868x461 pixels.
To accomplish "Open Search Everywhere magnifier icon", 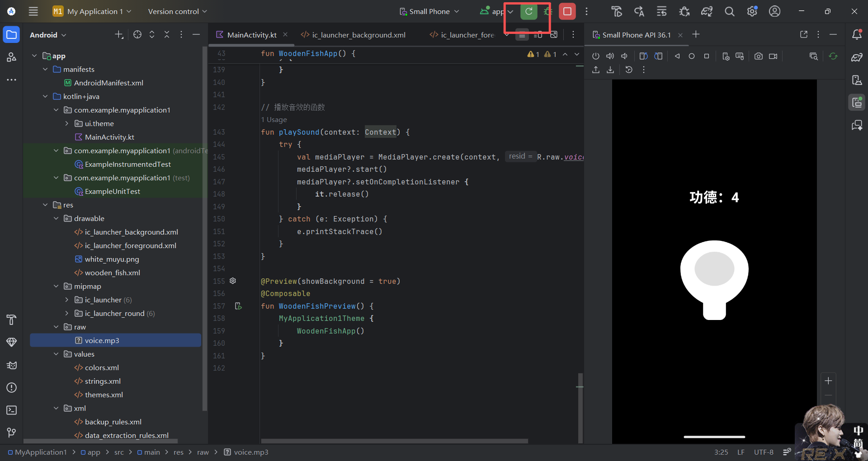I will point(729,11).
